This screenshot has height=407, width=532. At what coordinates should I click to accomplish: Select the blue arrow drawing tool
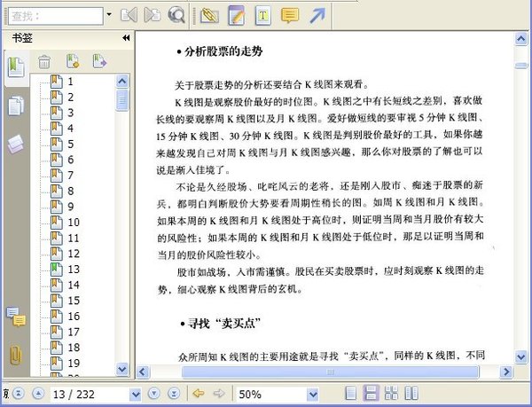click(x=317, y=16)
